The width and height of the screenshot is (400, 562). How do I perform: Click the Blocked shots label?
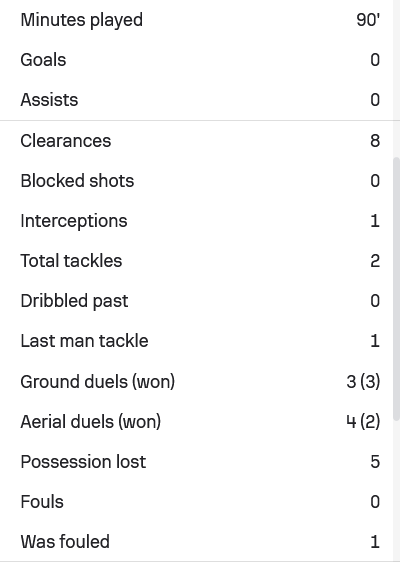click(x=77, y=181)
